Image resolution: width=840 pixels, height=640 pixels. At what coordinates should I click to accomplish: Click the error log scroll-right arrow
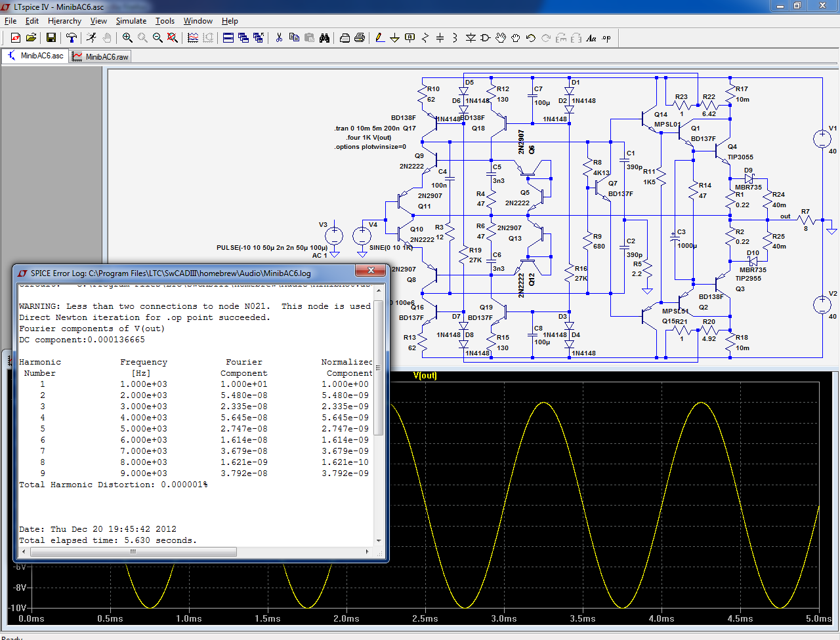pos(367,551)
